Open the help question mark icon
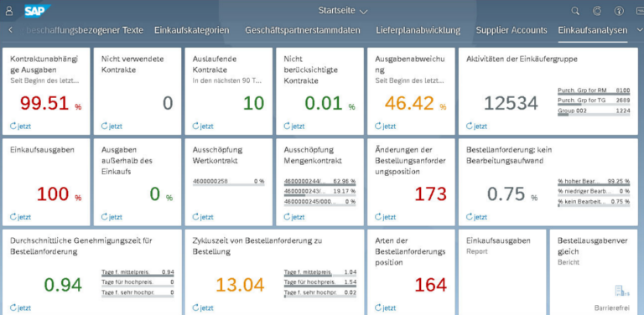Viewport: 644px width, 315px height. coord(619,11)
